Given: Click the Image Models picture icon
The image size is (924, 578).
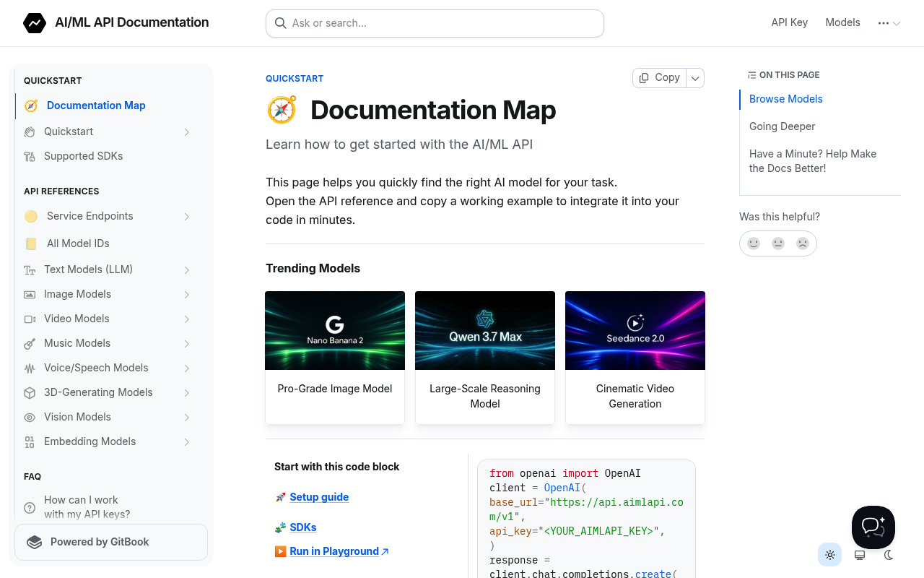Looking at the screenshot, I should 30,294.
